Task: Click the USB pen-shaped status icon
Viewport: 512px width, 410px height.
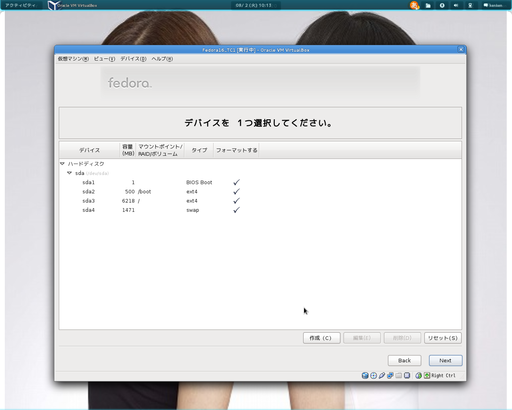Action: tap(382, 375)
